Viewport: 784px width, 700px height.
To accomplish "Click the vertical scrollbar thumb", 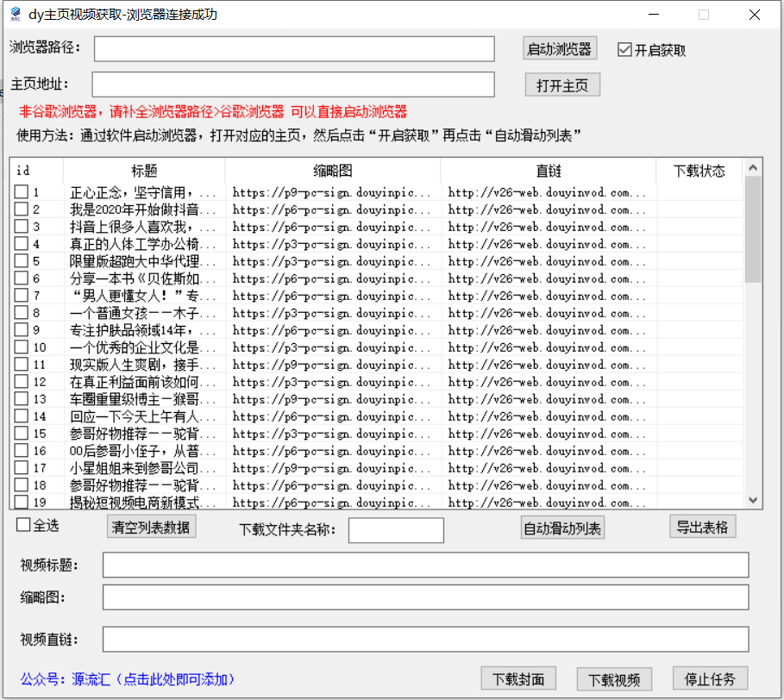I will 753,229.
